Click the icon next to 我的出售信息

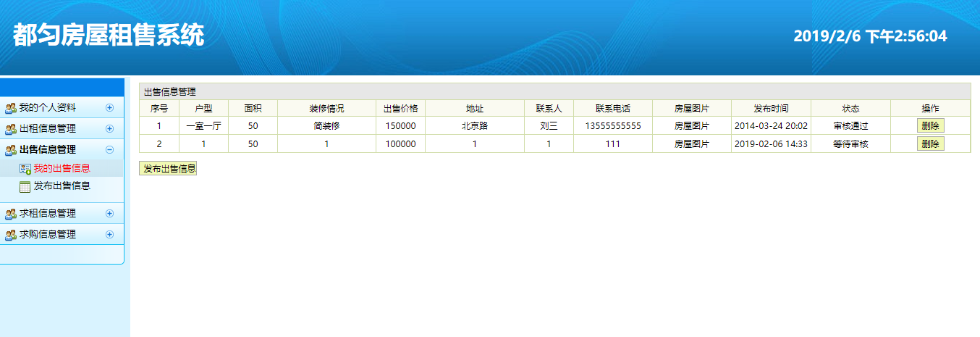(x=25, y=169)
